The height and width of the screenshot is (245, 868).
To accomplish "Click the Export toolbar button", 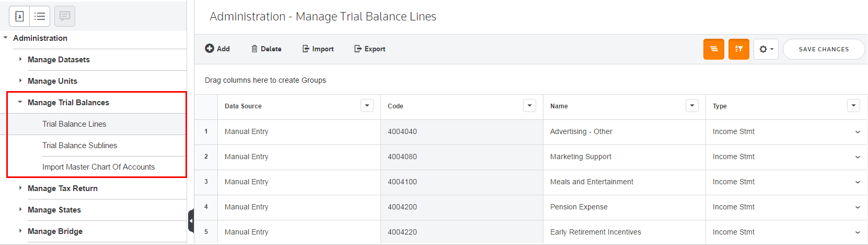I will 369,49.
